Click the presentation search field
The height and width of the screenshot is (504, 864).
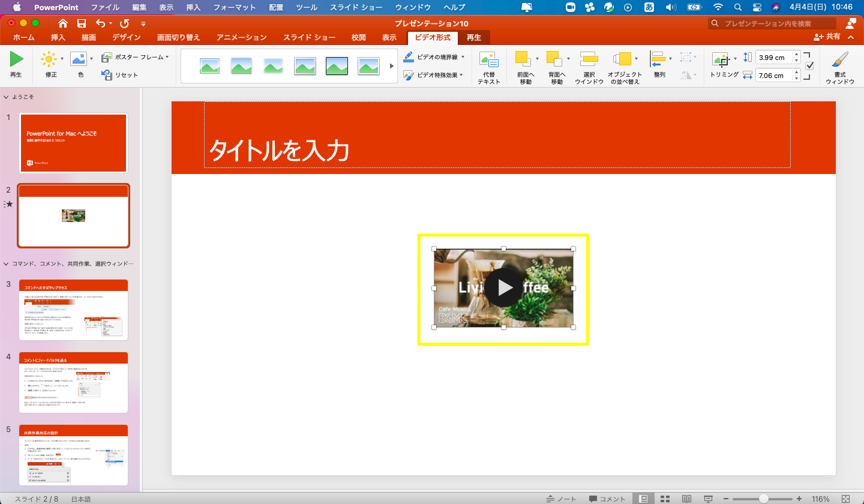(x=772, y=23)
